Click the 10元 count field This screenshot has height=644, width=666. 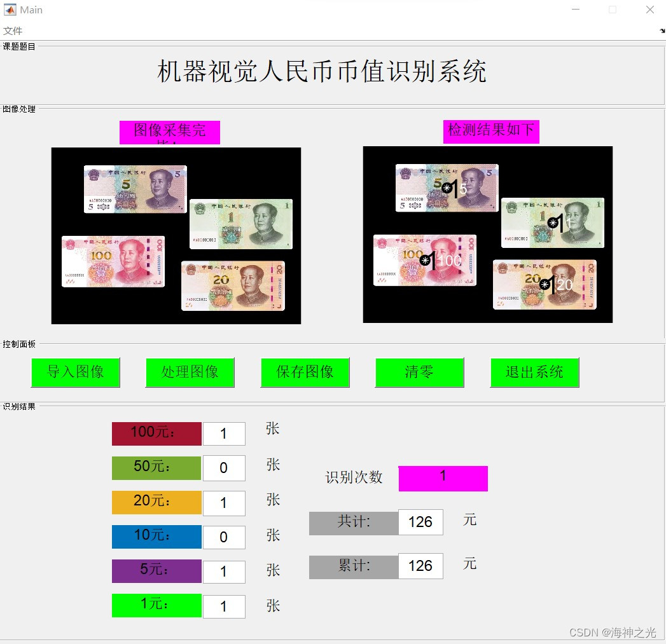click(225, 537)
